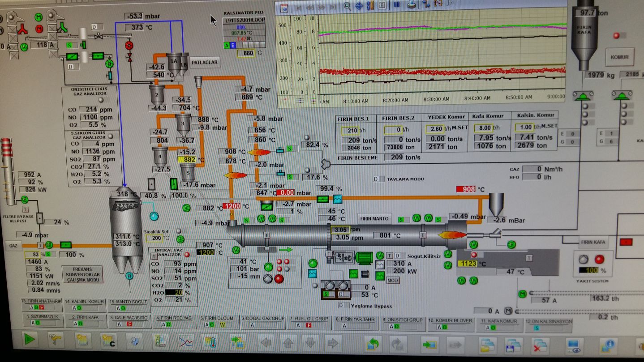Click the red lamp in YAKIT SISTEM
The width and height of the screenshot is (644, 362).
point(600,259)
